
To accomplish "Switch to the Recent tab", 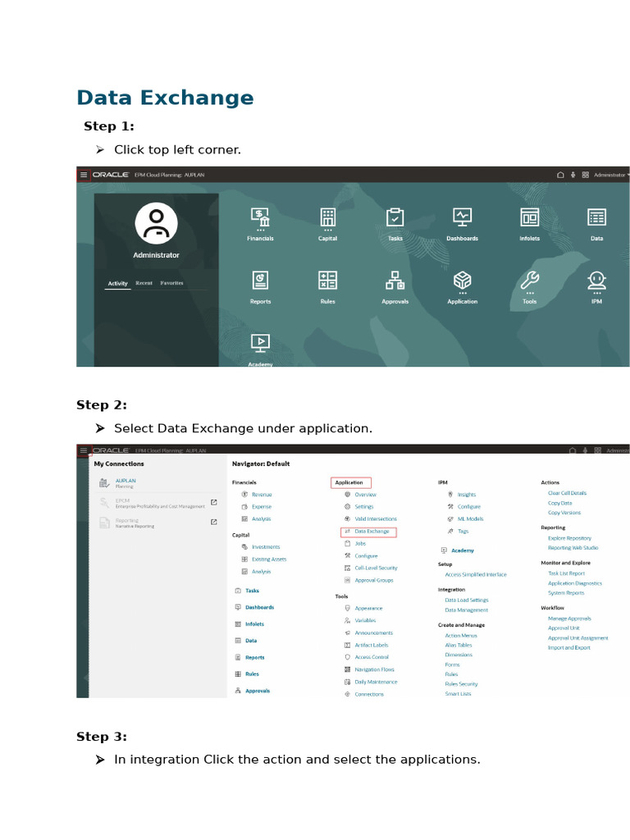I will (x=144, y=283).
